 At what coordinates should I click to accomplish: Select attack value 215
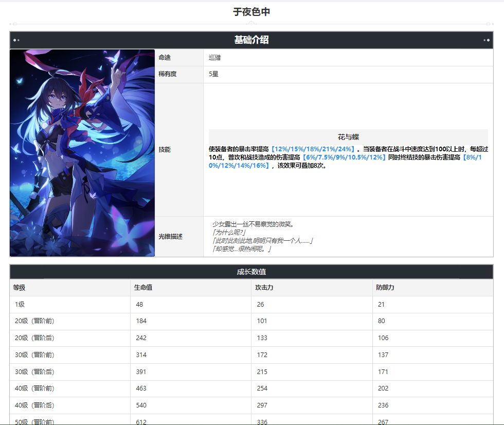pos(262,372)
